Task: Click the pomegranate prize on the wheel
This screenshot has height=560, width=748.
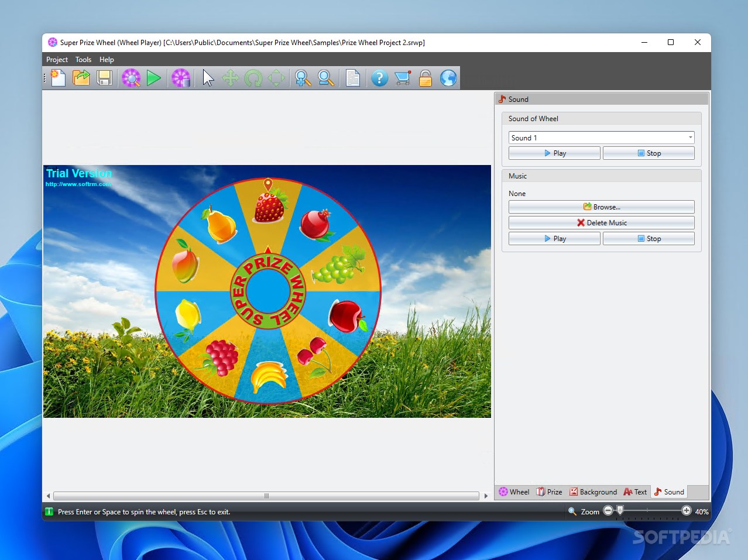Action: 316,225
